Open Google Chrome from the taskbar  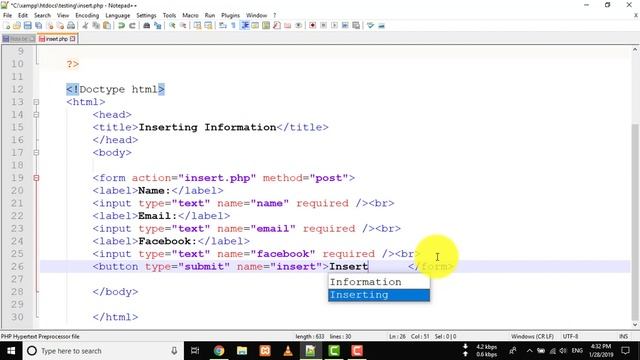219,351
